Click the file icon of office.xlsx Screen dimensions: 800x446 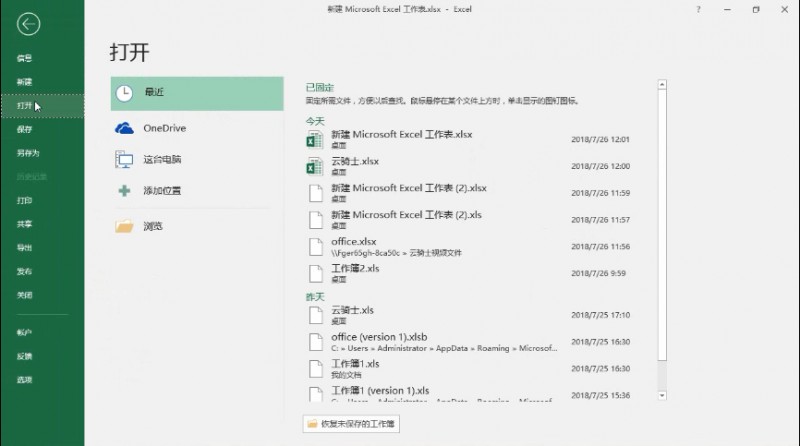tap(316, 246)
